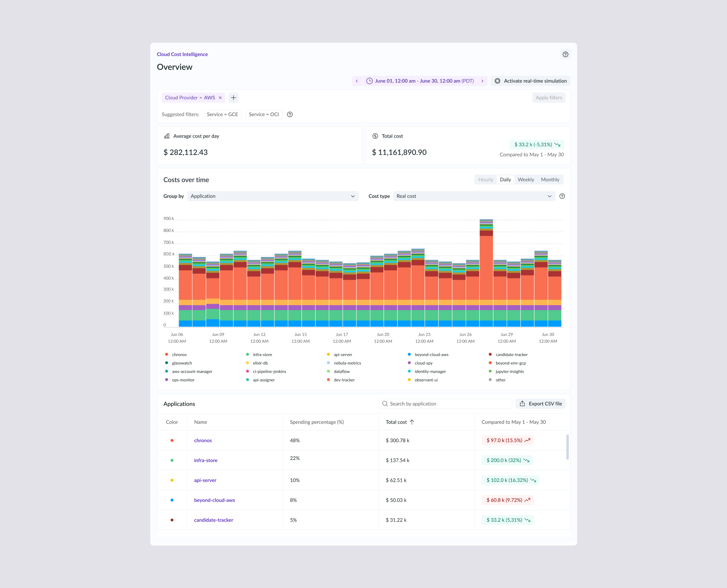Open the date range clock picker
This screenshot has height=588, width=727.
coord(370,81)
